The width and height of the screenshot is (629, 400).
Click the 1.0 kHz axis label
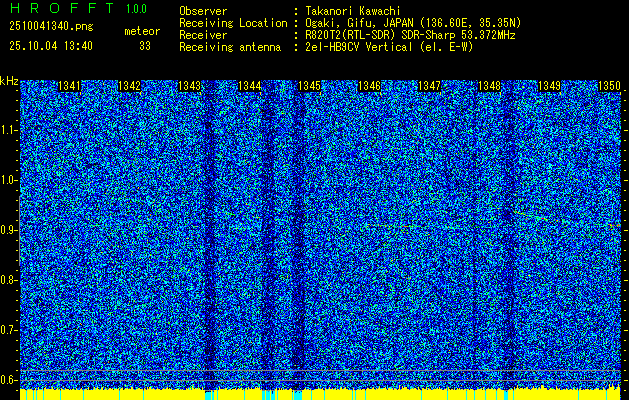coord(7,181)
